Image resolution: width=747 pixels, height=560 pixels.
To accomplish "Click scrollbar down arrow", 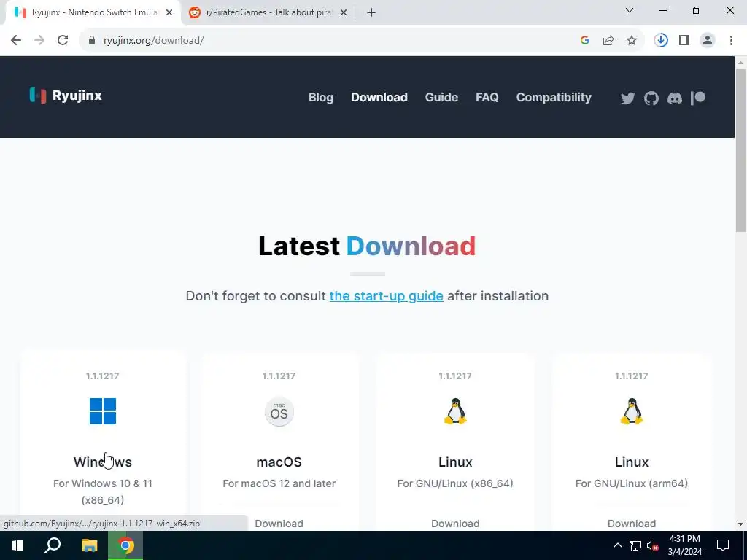I will pyautogui.click(x=741, y=524).
